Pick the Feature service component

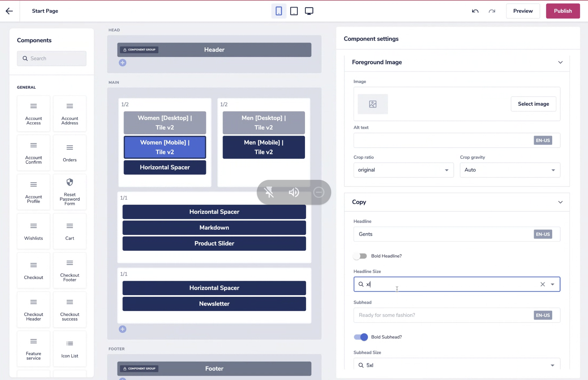pyautogui.click(x=34, y=349)
